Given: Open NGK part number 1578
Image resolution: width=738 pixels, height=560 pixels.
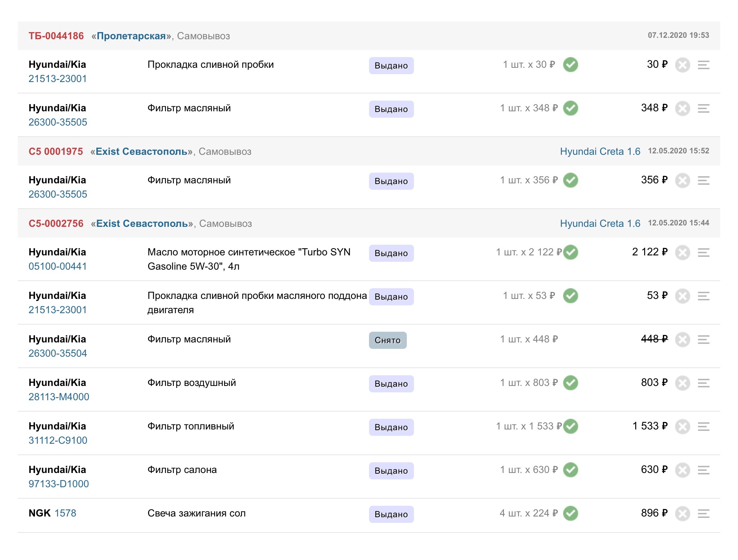Looking at the screenshot, I should click(65, 513).
